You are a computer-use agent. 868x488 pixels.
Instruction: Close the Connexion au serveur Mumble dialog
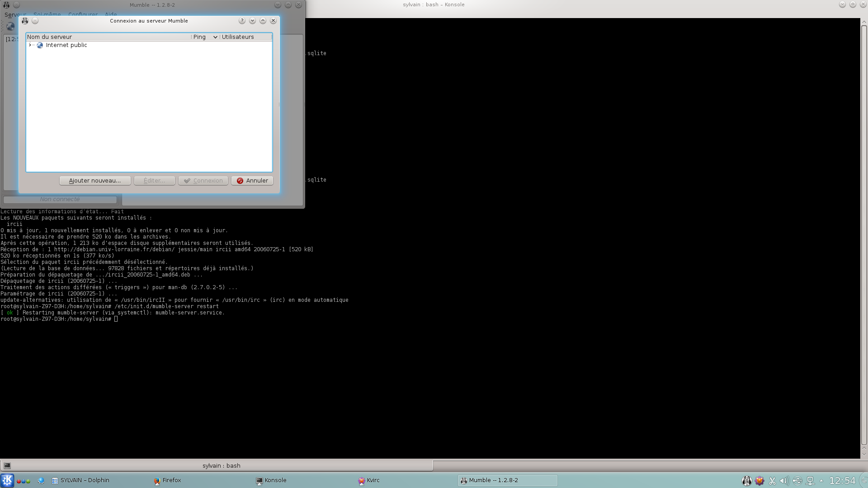273,21
